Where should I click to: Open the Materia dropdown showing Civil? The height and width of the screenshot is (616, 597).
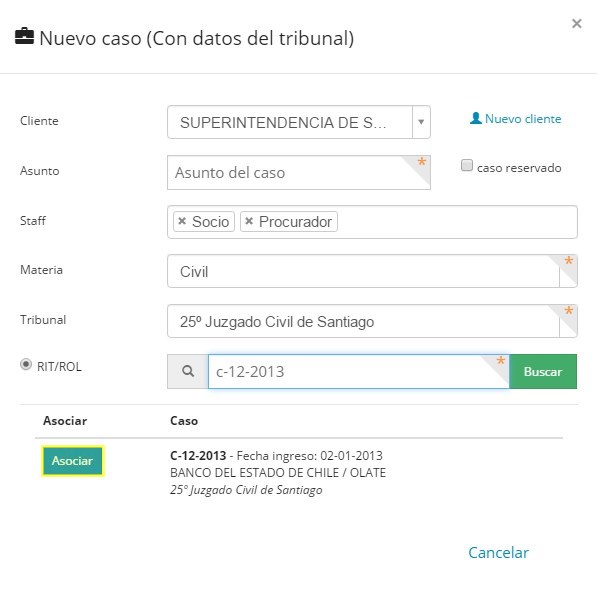coord(372,271)
